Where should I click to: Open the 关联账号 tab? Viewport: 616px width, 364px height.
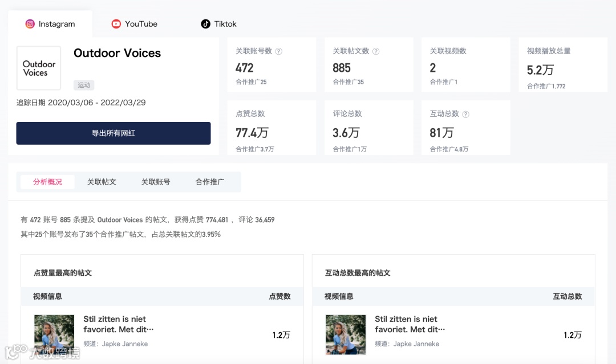(156, 182)
